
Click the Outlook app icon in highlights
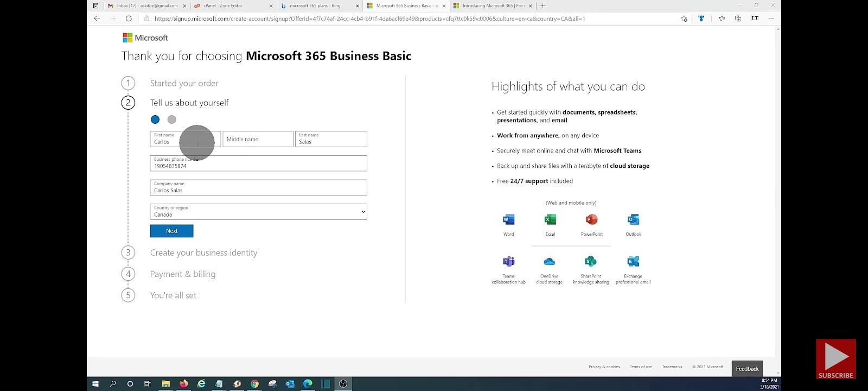pyautogui.click(x=633, y=219)
